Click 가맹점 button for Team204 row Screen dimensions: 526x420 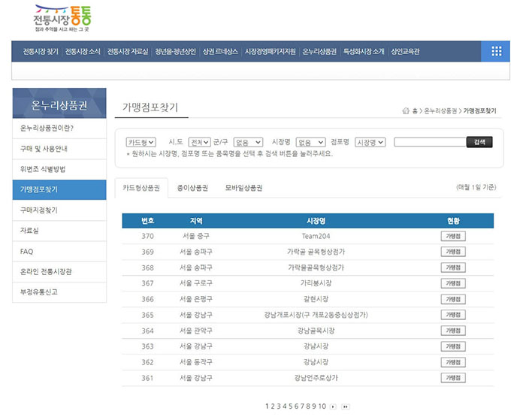coord(453,236)
